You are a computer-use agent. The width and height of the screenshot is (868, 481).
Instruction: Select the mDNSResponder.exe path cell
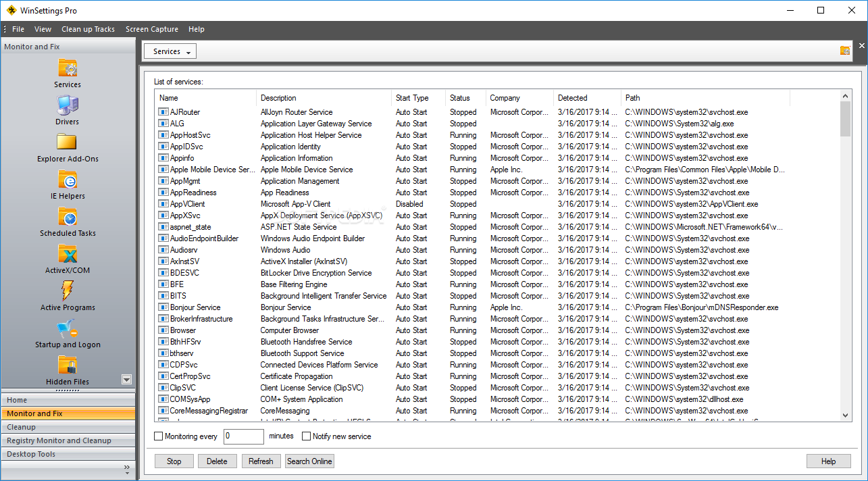(x=702, y=307)
